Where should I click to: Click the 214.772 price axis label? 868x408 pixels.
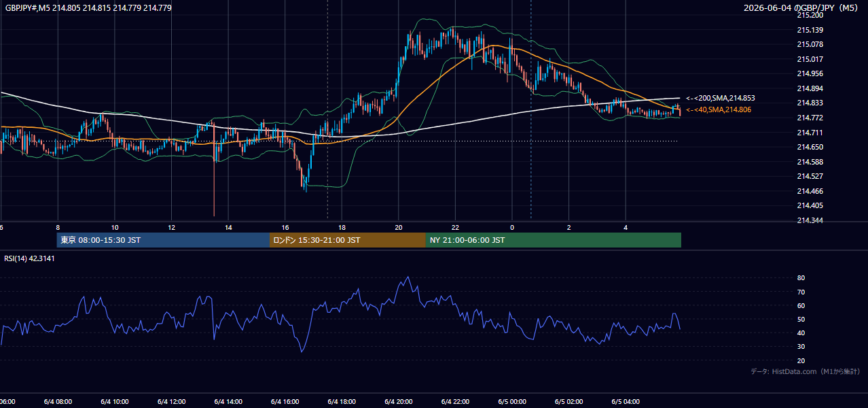coord(810,118)
